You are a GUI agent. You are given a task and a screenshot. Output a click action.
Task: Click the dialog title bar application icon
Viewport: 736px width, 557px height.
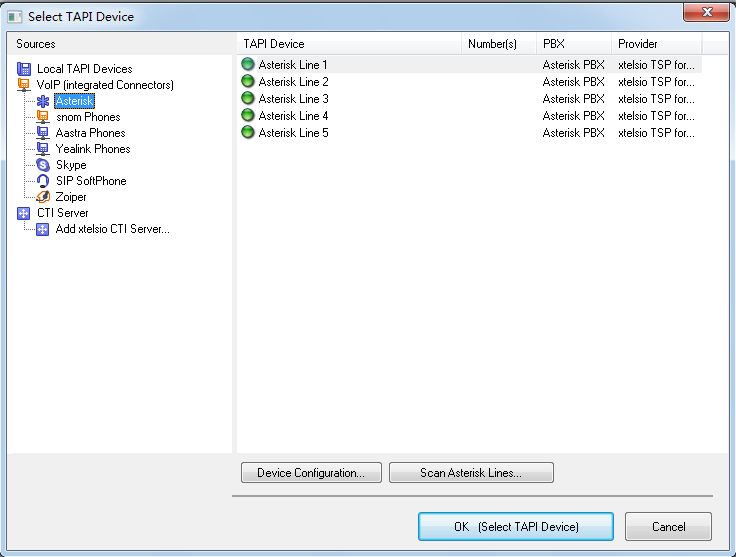click(15, 17)
